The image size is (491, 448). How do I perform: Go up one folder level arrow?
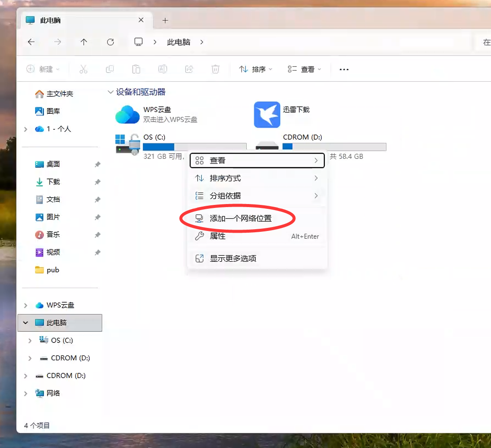(x=84, y=42)
